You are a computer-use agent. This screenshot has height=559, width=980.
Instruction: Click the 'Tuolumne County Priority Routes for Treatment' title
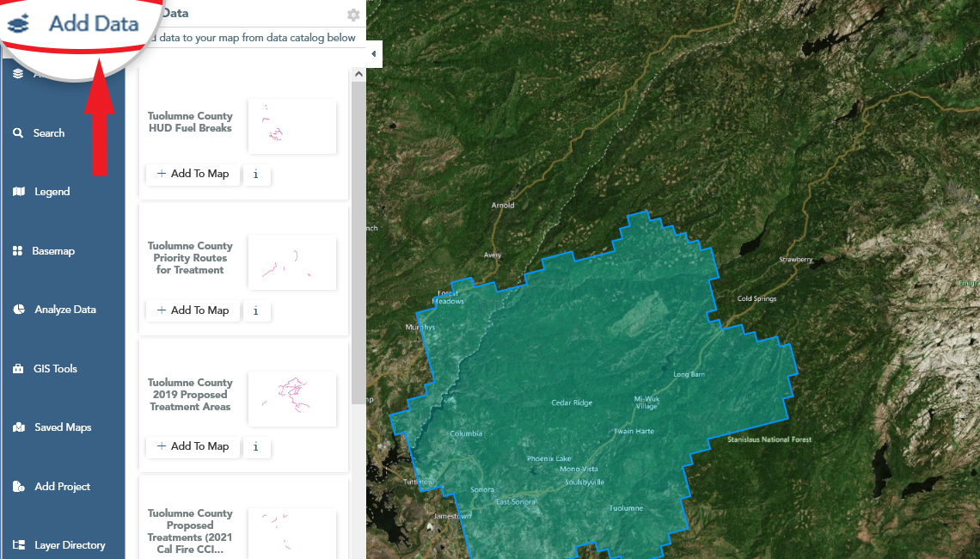pos(190,258)
